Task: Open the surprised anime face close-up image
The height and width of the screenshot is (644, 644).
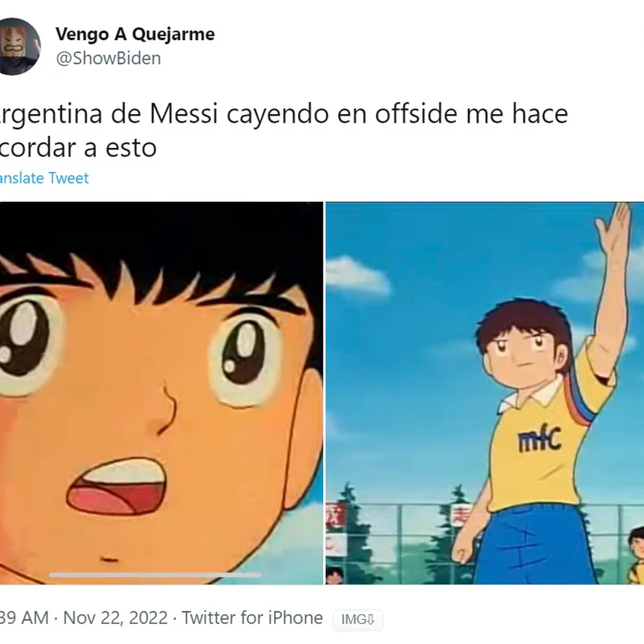Action: click(x=162, y=393)
